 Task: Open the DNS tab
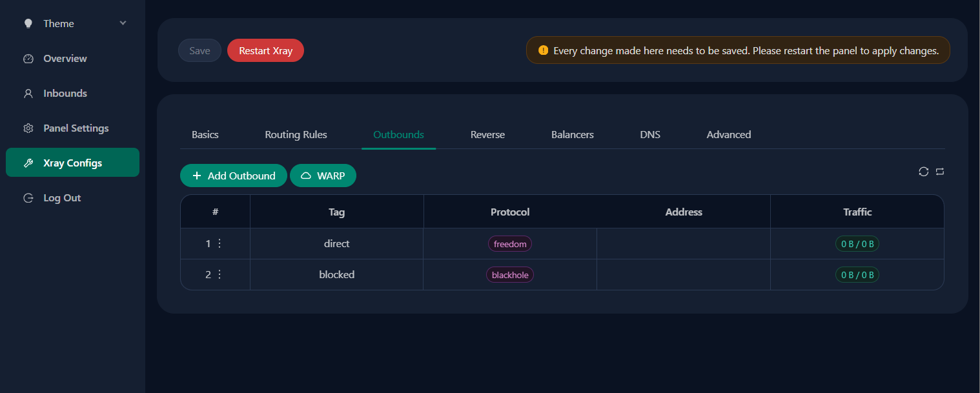(x=650, y=135)
